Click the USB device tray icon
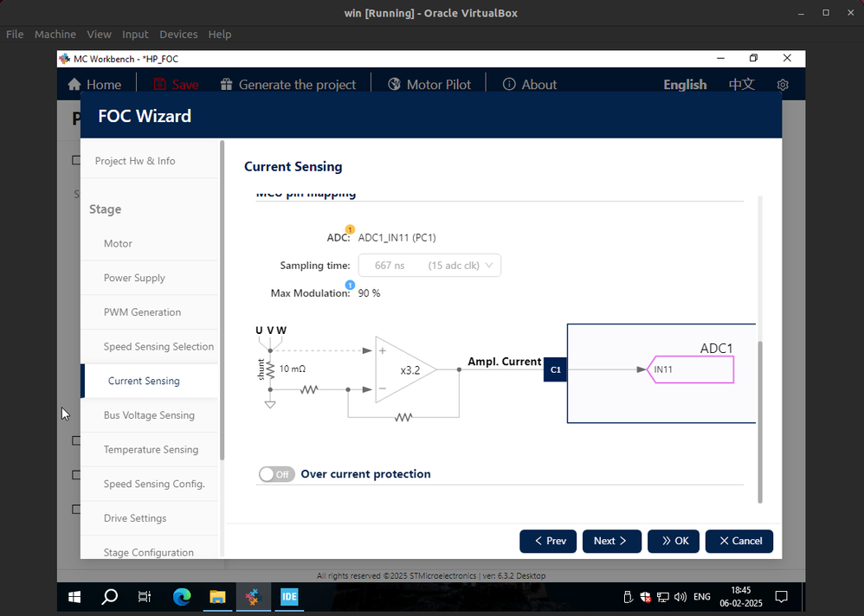This screenshot has width=864, height=616. click(x=628, y=597)
